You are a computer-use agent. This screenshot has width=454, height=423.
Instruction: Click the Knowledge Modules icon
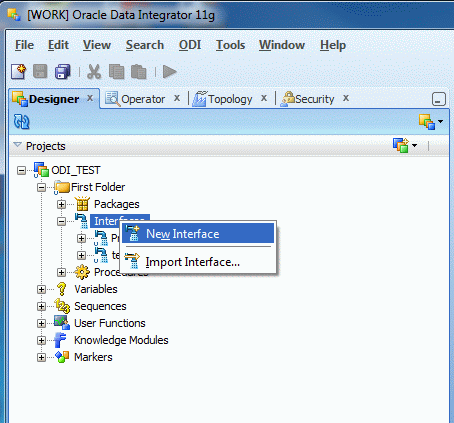61,340
